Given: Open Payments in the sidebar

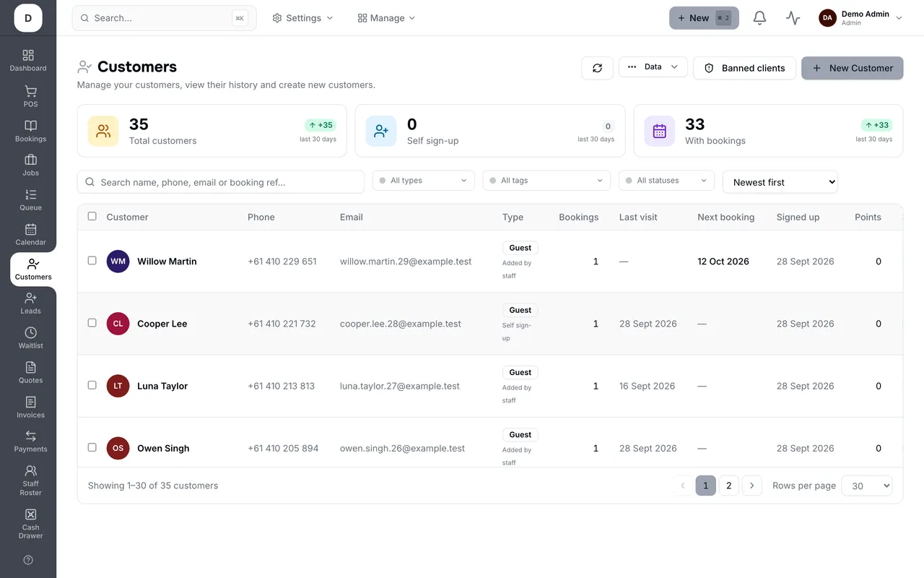Looking at the screenshot, I should (30, 441).
